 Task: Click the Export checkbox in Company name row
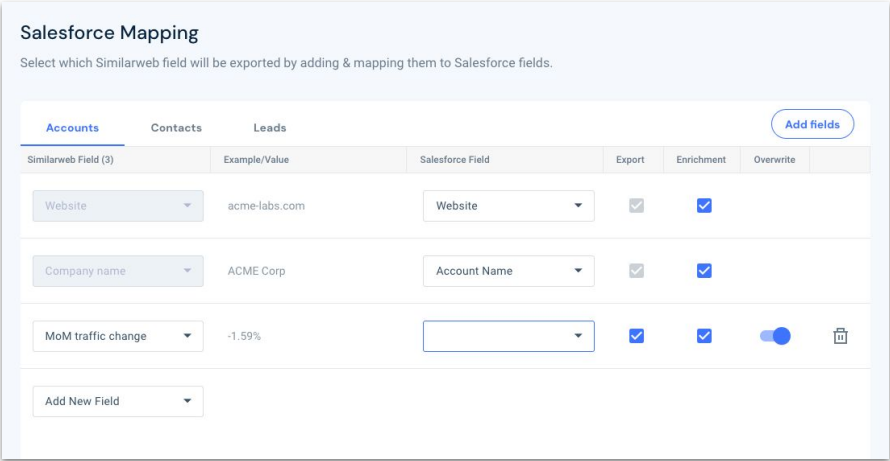636,271
